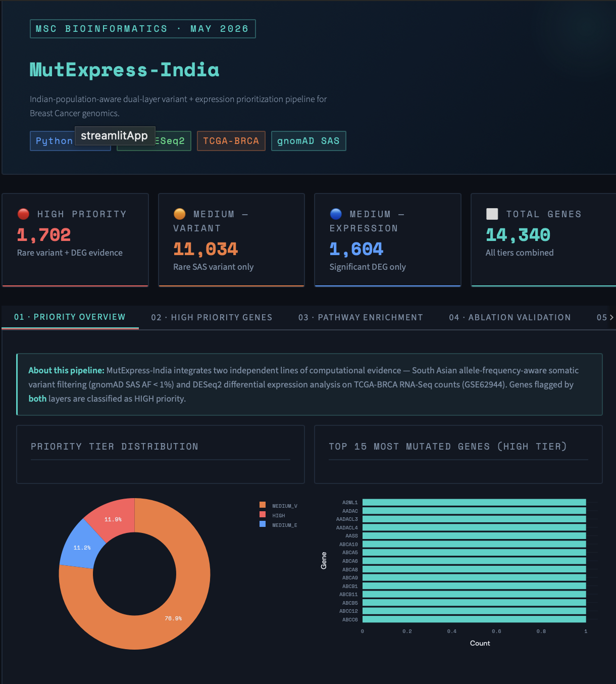Click Priority Tier Distribution heading
The height and width of the screenshot is (684, 616).
pos(115,447)
